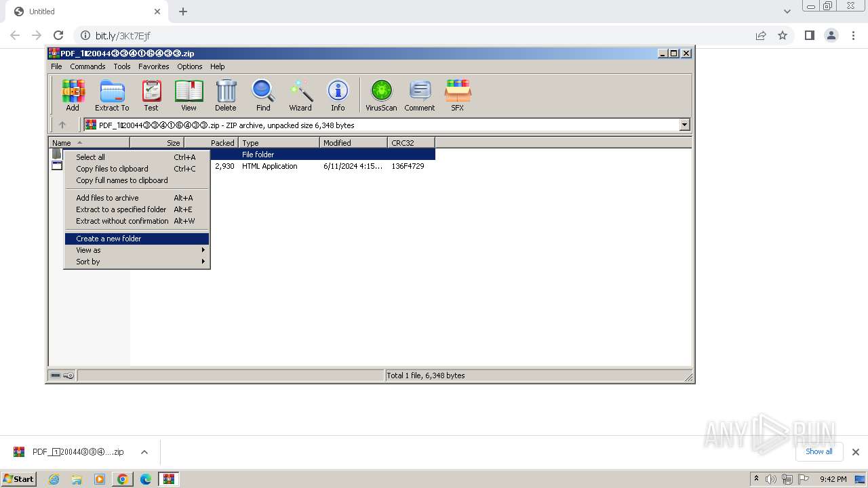Open a new Chrome tab
This screenshot has width=868, height=488.
(183, 12)
